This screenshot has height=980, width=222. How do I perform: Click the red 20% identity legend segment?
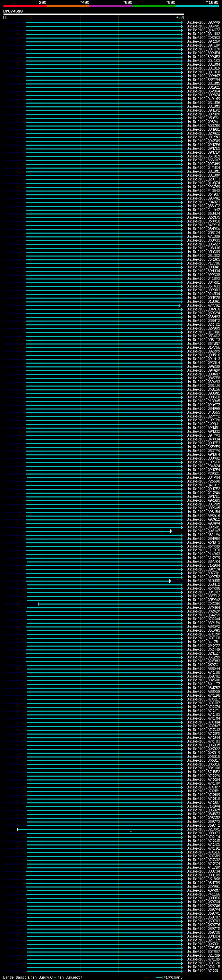tap(25, 6)
